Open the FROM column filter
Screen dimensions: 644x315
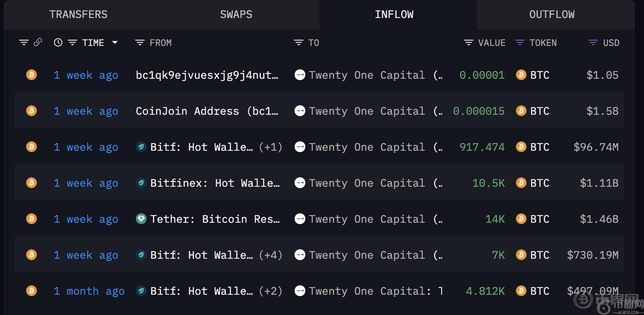(x=140, y=42)
